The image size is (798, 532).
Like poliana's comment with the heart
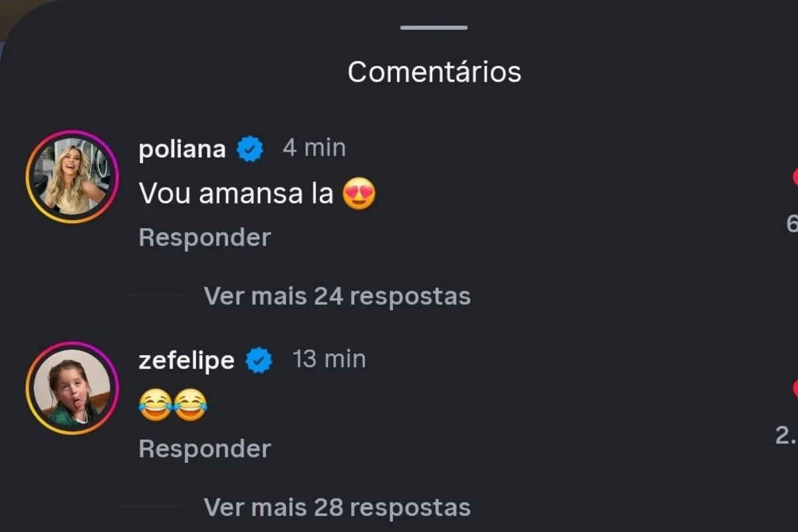(795, 178)
